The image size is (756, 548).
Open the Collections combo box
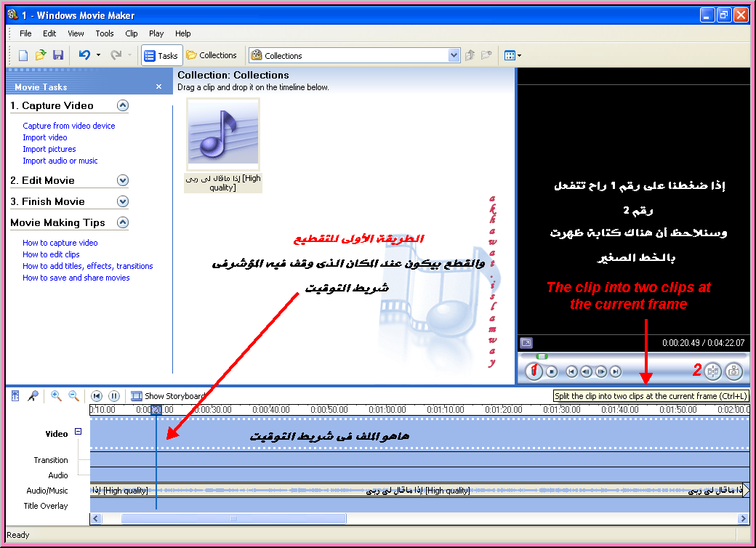click(354, 55)
